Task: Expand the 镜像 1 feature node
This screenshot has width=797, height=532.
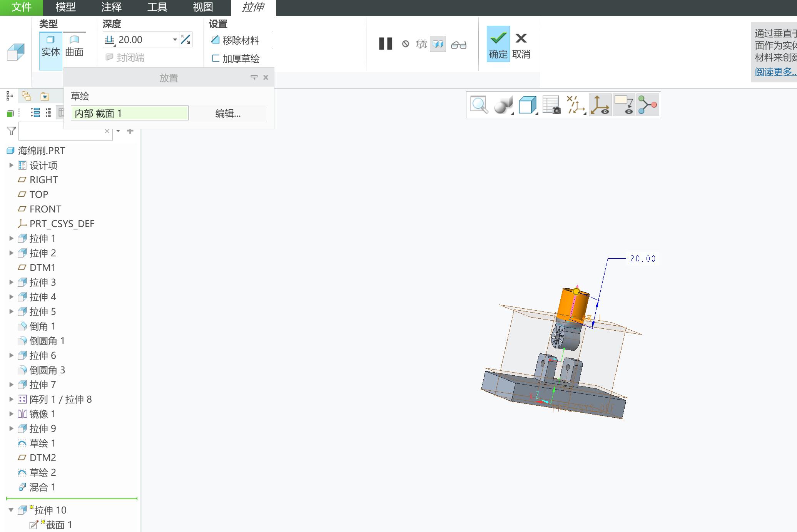Action: 11,414
